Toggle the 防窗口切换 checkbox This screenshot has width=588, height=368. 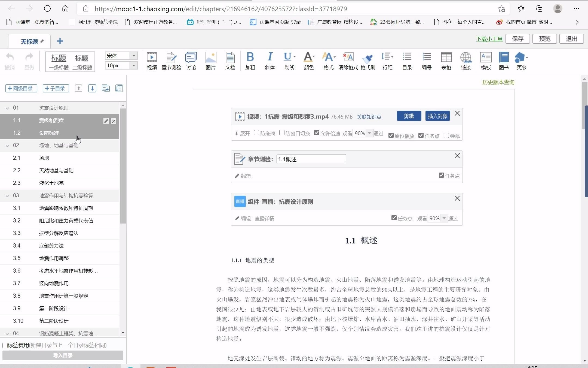[x=282, y=133]
